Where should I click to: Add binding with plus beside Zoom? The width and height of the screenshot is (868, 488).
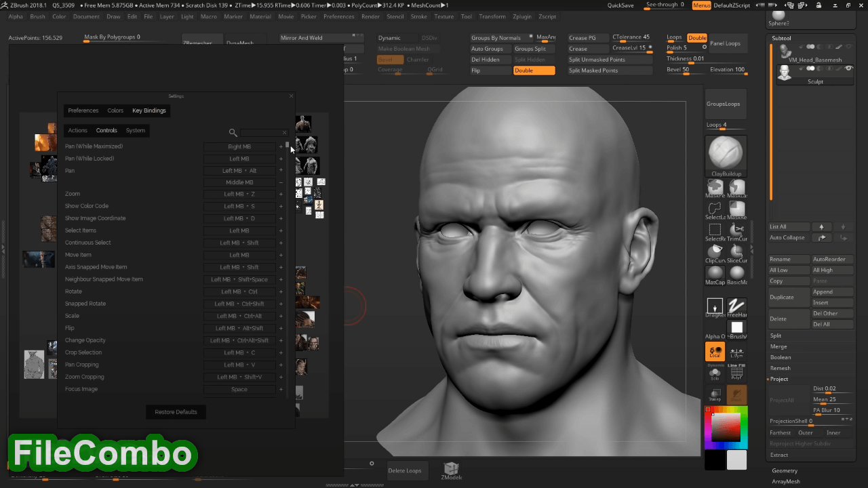281,195
